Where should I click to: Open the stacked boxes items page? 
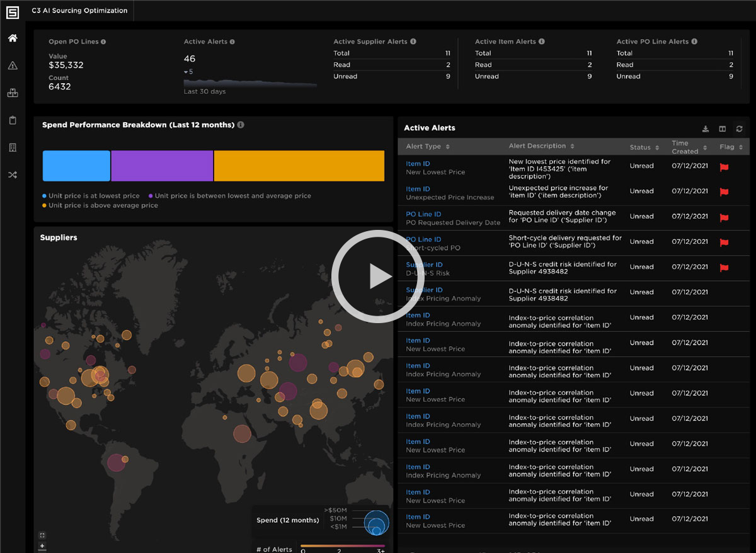tap(13, 93)
